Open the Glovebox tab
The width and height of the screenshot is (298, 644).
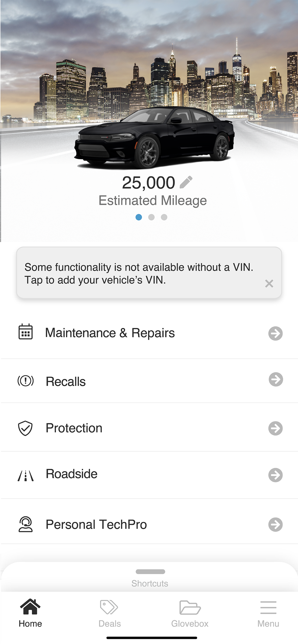pyautogui.click(x=190, y=613)
